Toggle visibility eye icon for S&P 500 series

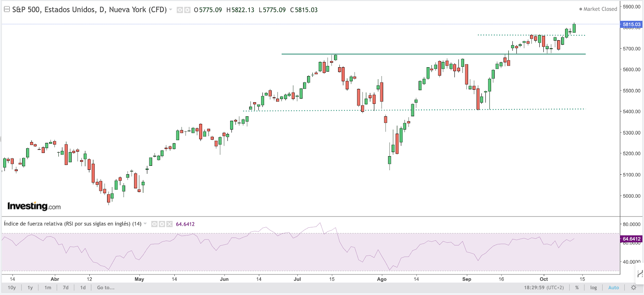click(180, 10)
